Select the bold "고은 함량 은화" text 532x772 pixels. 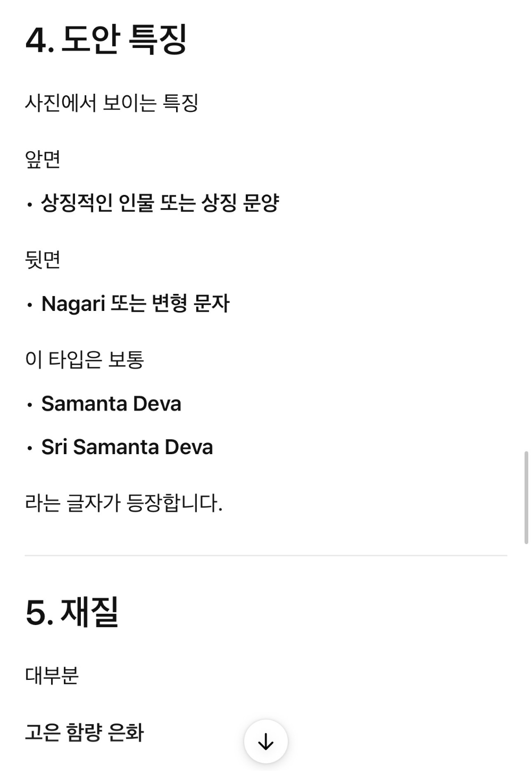coord(85,733)
